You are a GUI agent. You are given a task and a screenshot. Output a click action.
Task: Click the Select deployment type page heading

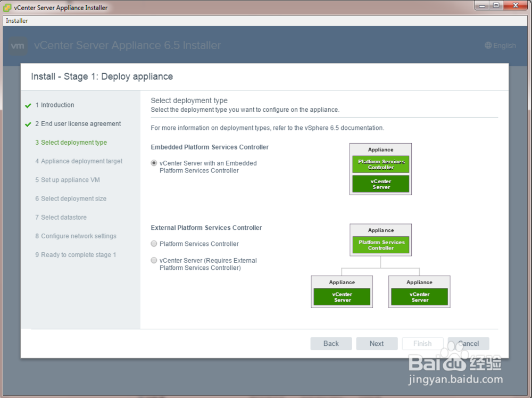[189, 101]
